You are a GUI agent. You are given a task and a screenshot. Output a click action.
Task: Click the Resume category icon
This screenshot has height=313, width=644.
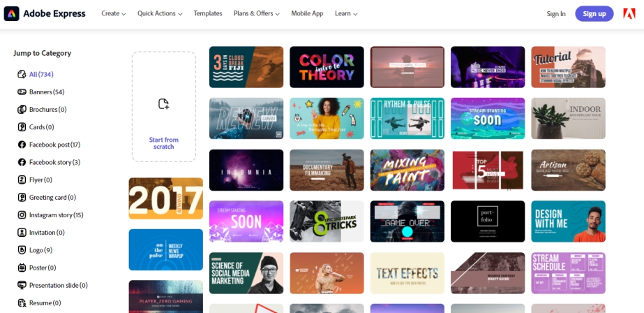tap(22, 303)
